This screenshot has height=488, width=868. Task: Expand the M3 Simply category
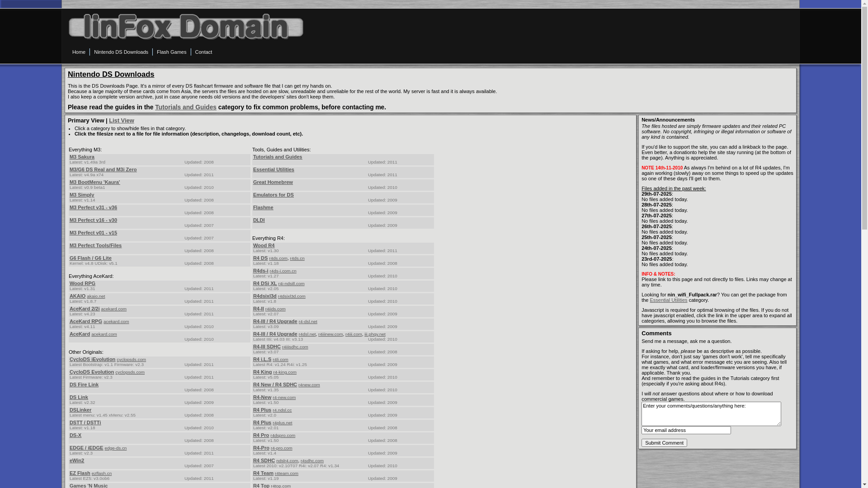pyautogui.click(x=82, y=195)
